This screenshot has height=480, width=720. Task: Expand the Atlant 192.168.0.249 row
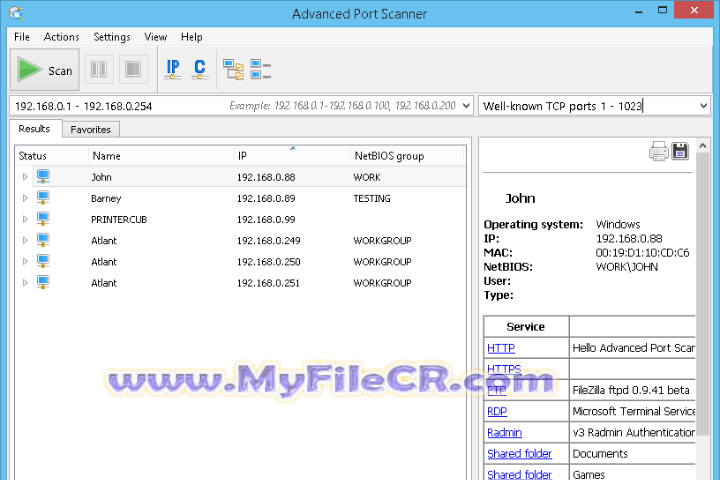coord(25,240)
